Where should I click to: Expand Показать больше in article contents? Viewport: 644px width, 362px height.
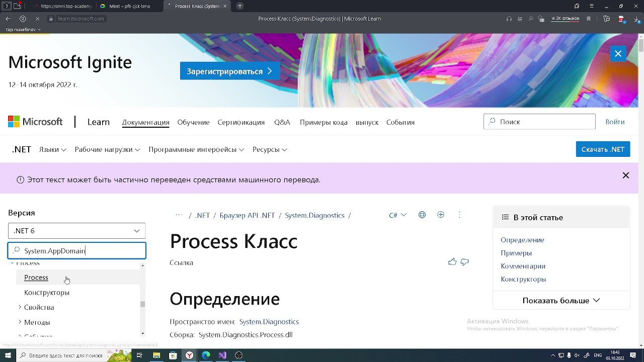(561, 300)
